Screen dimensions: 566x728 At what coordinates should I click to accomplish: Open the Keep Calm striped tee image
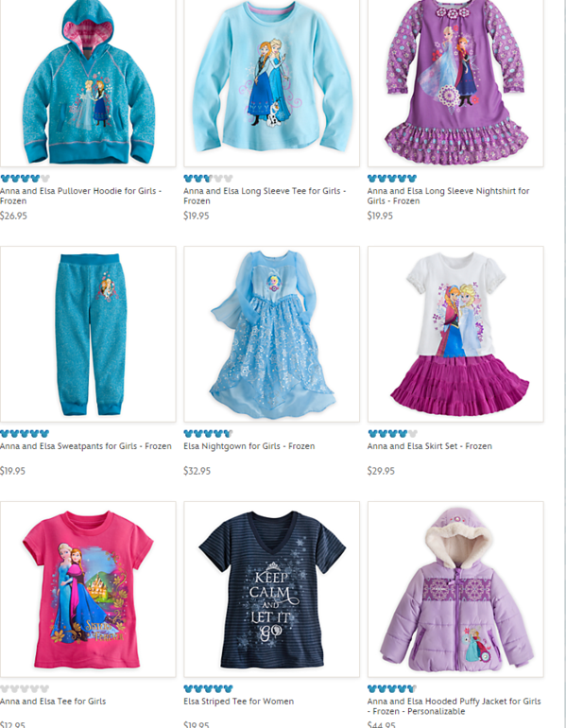272,589
